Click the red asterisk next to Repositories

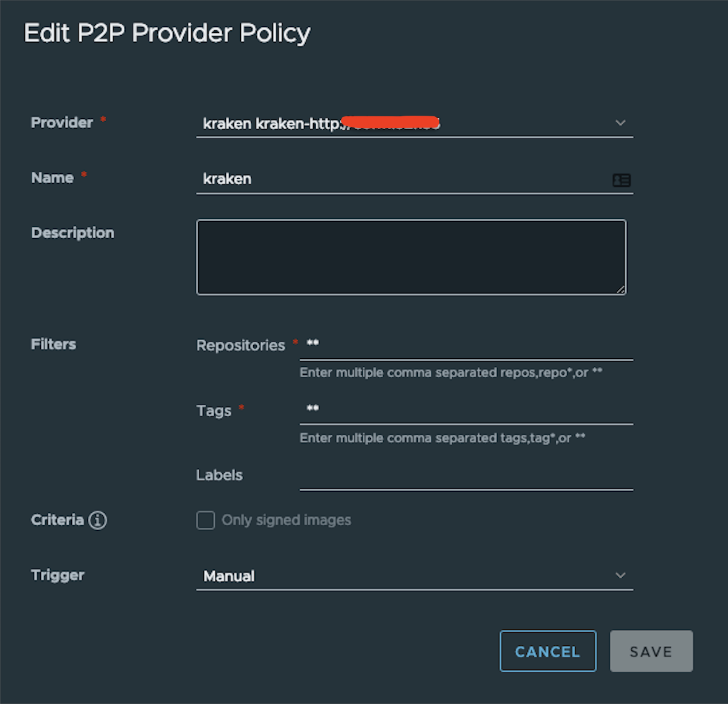click(296, 341)
